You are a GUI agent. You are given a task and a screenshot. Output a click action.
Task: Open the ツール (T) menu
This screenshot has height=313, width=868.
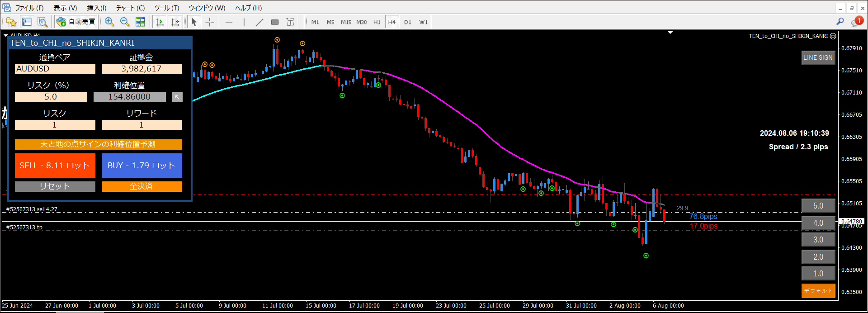(x=167, y=8)
